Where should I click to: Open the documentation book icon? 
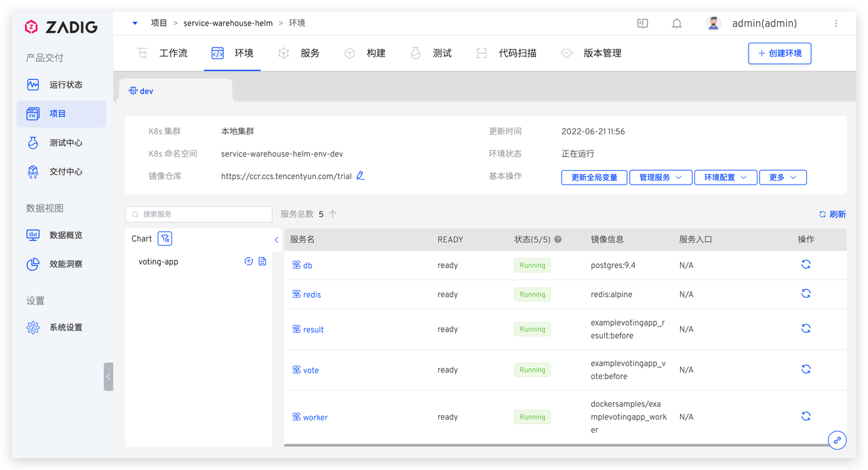coord(643,24)
